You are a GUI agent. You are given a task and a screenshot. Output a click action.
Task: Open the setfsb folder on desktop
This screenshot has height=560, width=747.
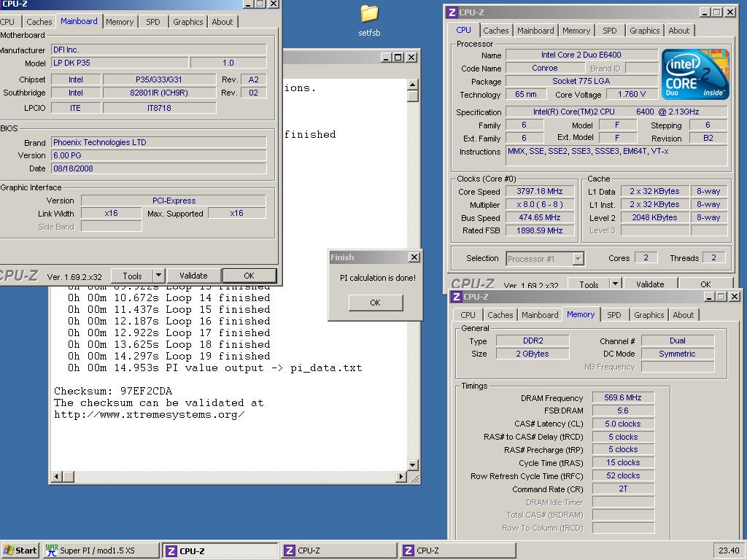point(369,20)
